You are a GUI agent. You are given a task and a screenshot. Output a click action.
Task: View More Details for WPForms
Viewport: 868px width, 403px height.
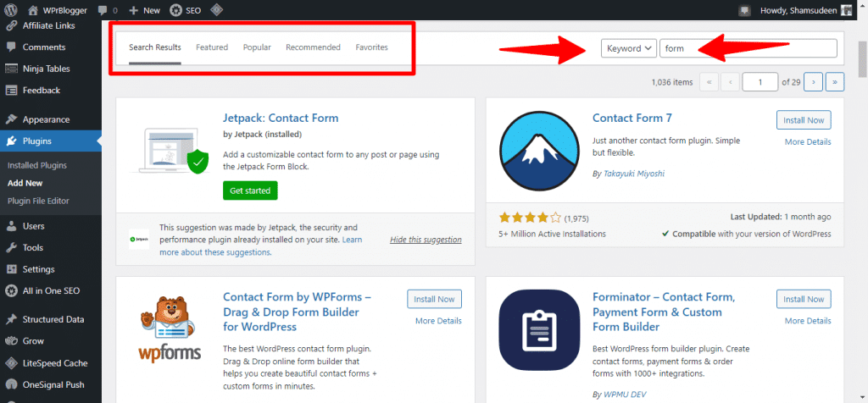click(438, 321)
